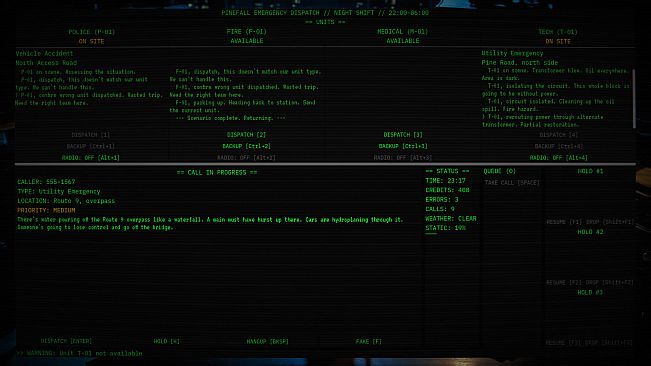Viewport: 651px width, 366px height.
Task: Open the HOLD #1 slot
Action: [590, 171]
